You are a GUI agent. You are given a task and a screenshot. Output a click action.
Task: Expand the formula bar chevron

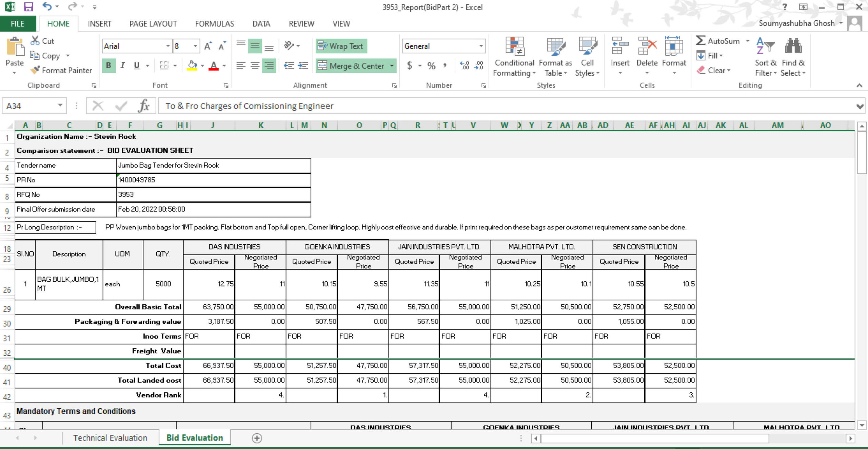pyautogui.click(x=860, y=106)
